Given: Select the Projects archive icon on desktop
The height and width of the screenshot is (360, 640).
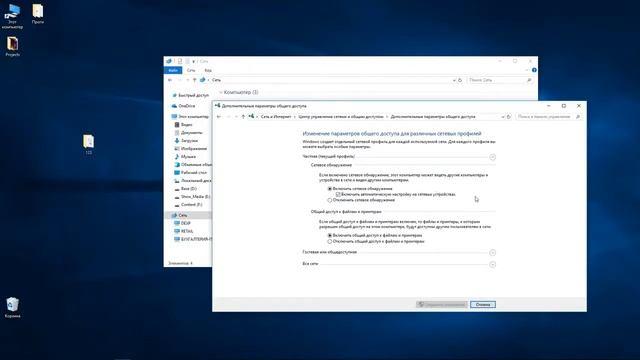Looking at the screenshot, I should click(x=13, y=46).
